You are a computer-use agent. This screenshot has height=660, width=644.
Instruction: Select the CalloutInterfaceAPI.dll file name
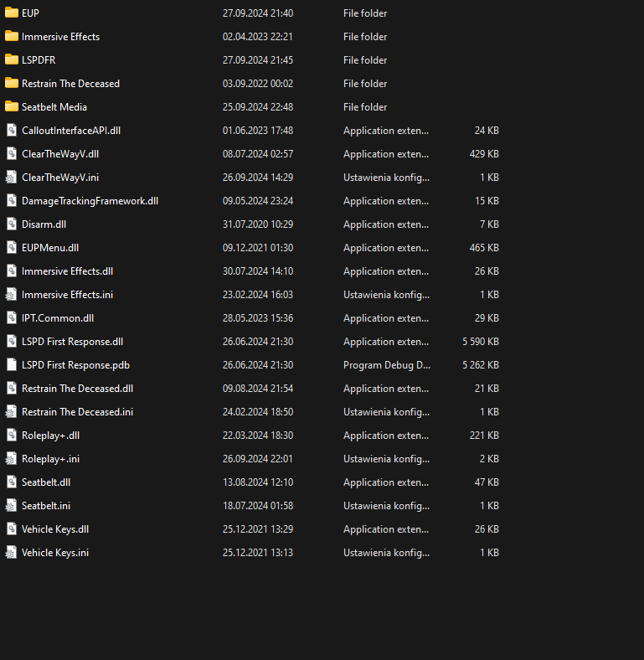tap(71, 131)
